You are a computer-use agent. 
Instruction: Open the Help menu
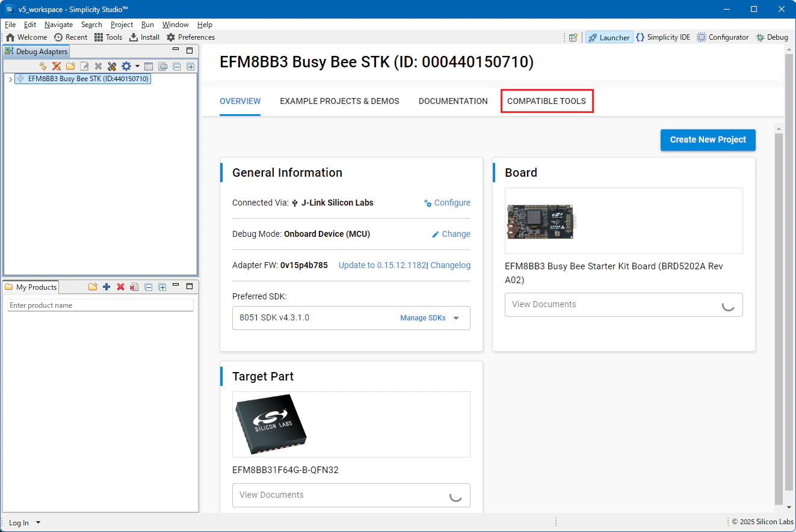coord(205,25)
